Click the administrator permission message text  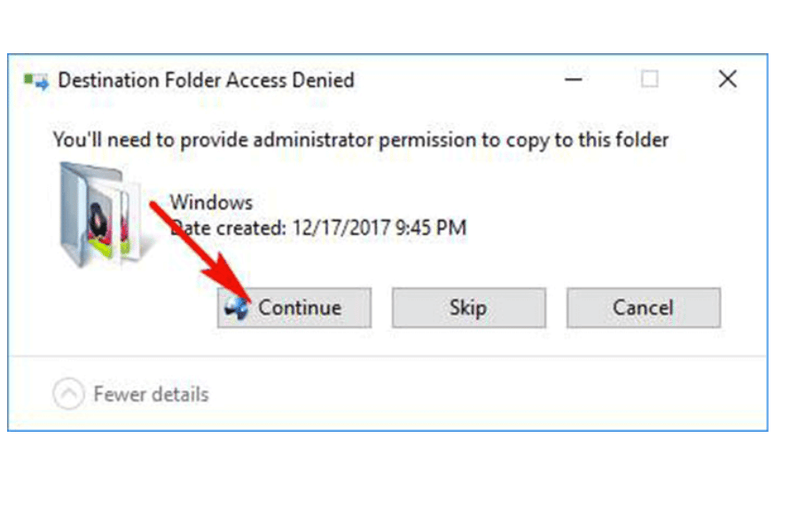(x=360, y=139)
